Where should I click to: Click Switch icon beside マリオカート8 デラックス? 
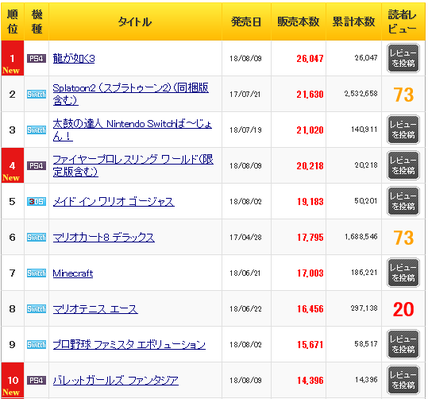(36, 237)
